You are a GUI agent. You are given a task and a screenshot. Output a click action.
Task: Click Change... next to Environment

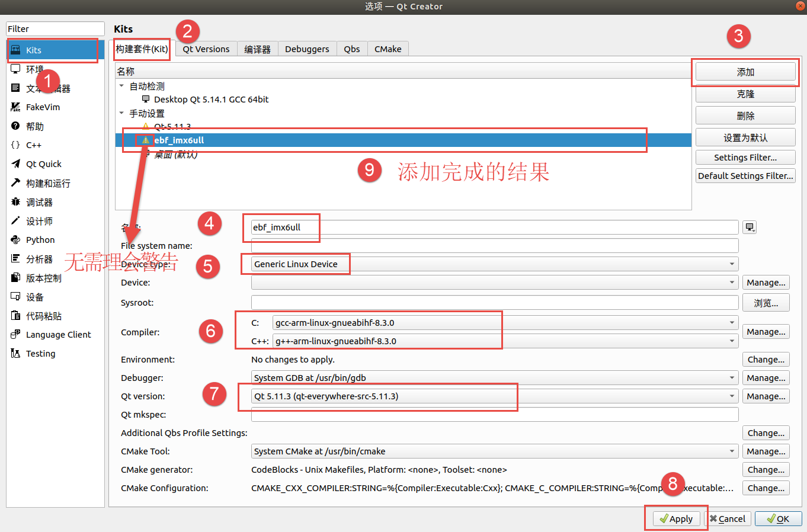tap(766, 360)
